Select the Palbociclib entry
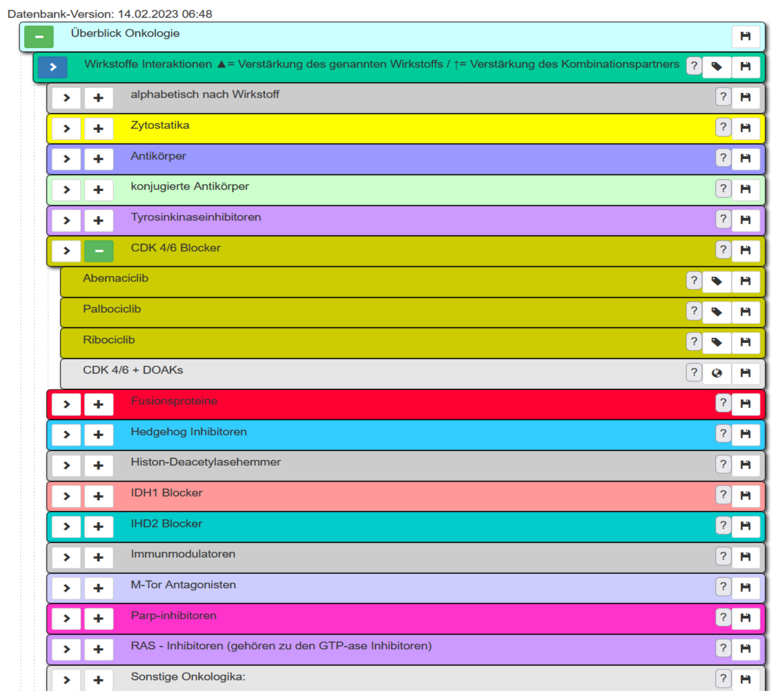 112,309
